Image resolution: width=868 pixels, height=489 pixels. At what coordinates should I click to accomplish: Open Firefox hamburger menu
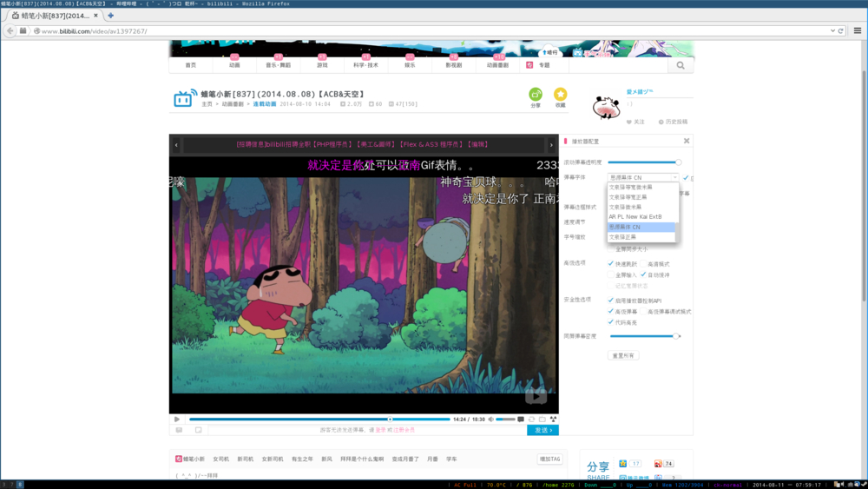click(858, 31)
